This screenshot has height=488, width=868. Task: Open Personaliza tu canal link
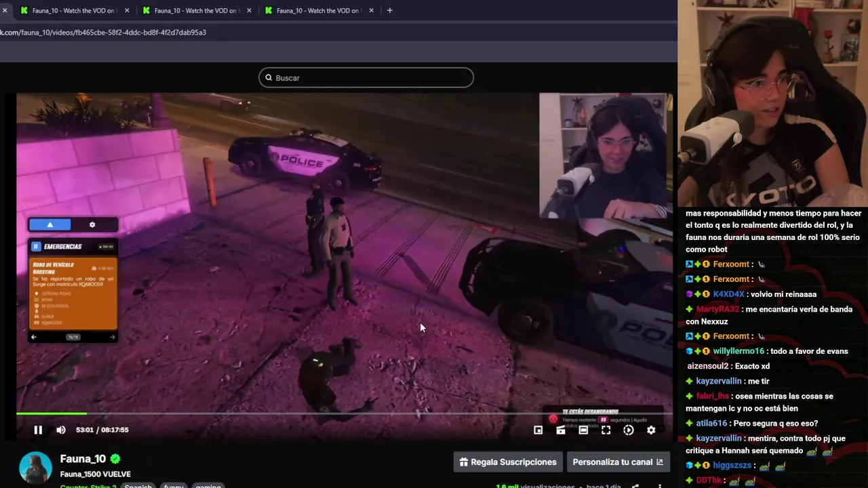pyautogui.click(x=618, y=462)
